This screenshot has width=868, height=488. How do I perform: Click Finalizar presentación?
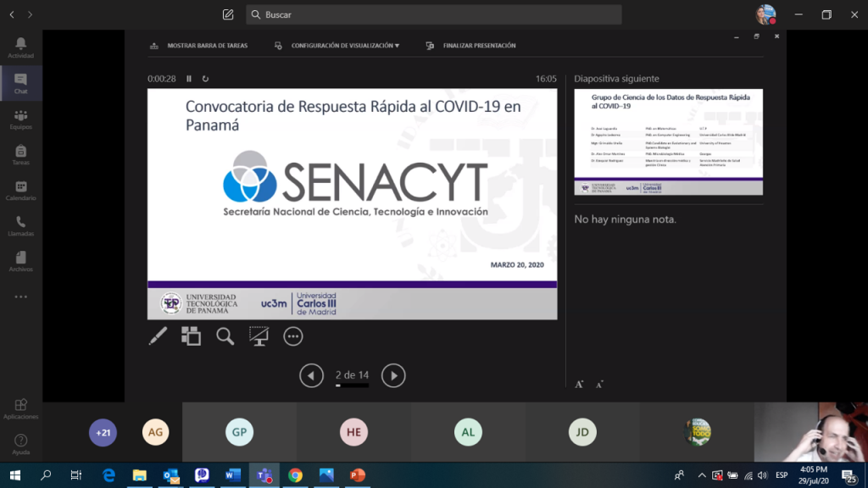[470, 46]
